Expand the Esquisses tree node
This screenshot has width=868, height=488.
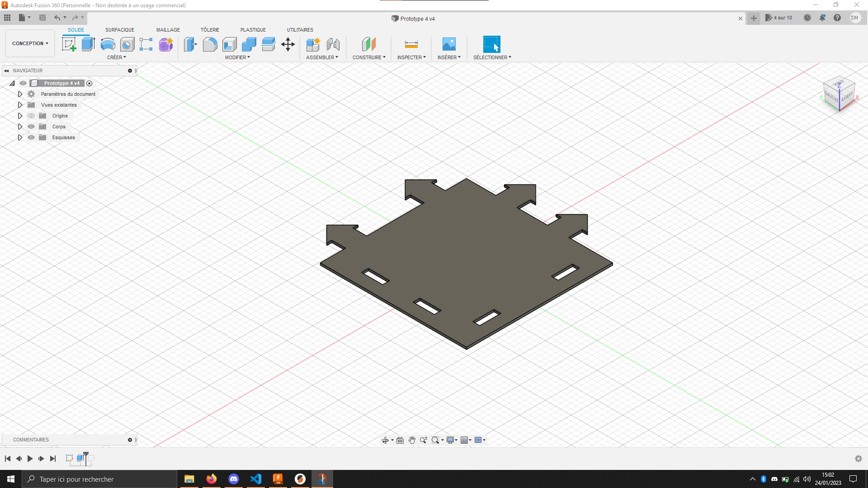pyautogui.click(x=20, y=137)
